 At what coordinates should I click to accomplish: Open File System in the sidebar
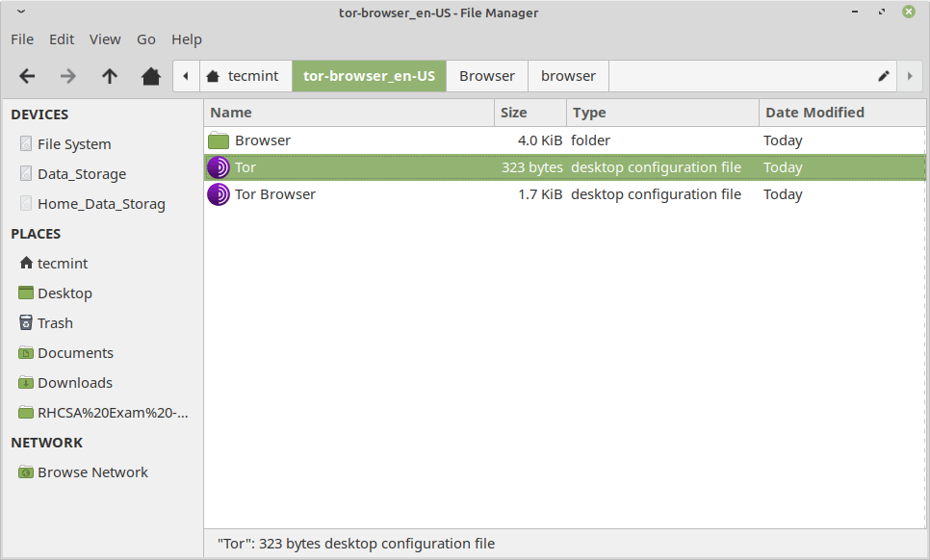pyautogui.click(x=74, y=144)
